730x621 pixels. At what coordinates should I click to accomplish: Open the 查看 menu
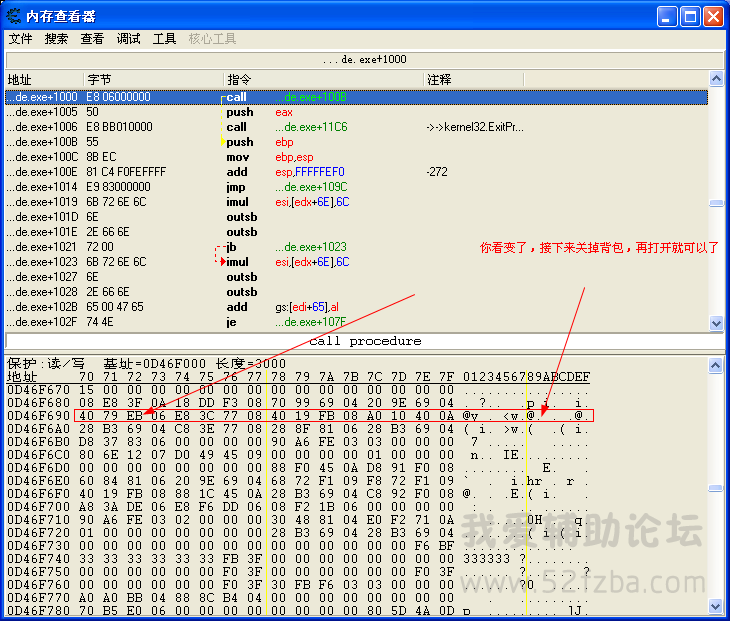click(x=92, y=39)
